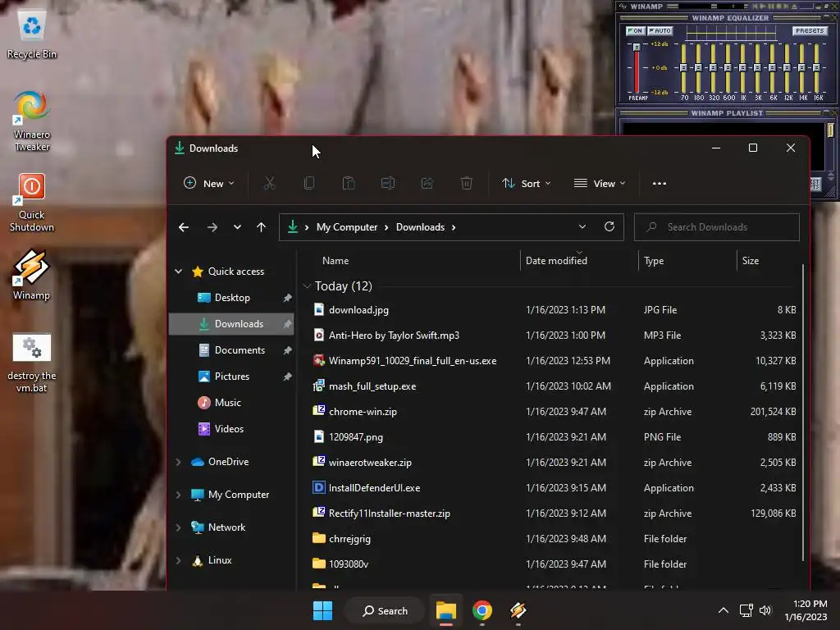Go back with the left arrow button
Image resolution: width=840 pixels, height=630 pixels.
184,227
